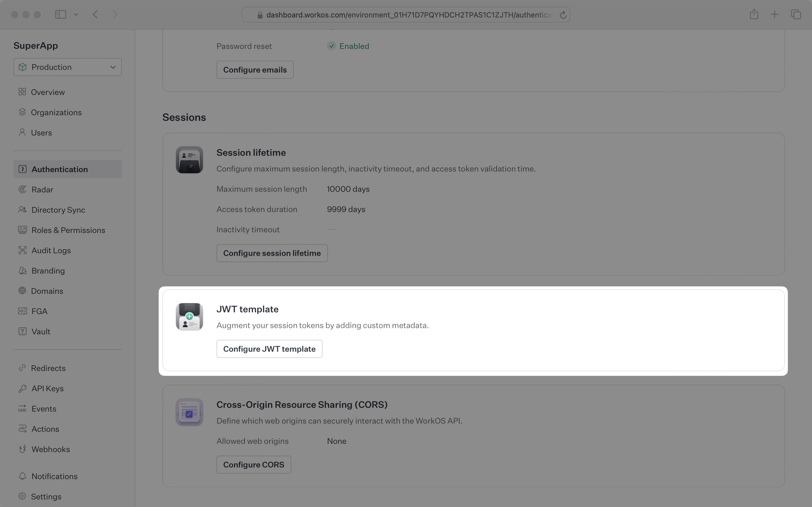
Task: Click the Webhooks sidebar link
Action: tap(50, 449)
